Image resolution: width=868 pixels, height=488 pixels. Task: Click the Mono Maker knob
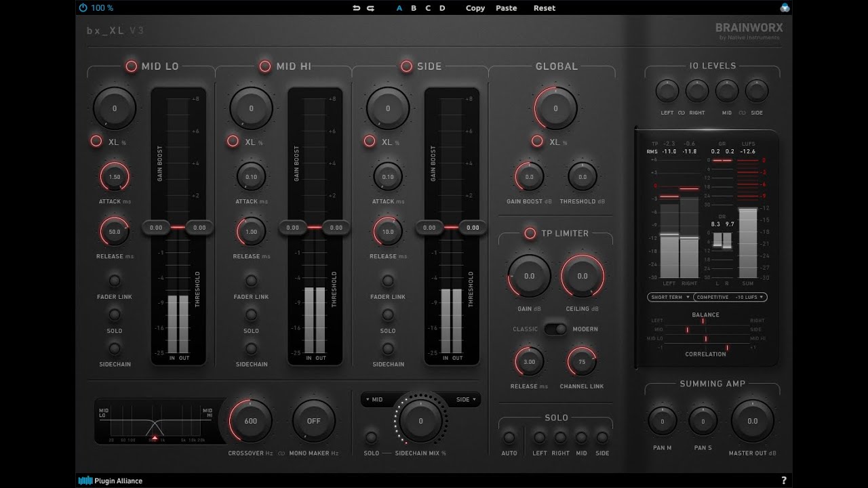tap(313, 421)
